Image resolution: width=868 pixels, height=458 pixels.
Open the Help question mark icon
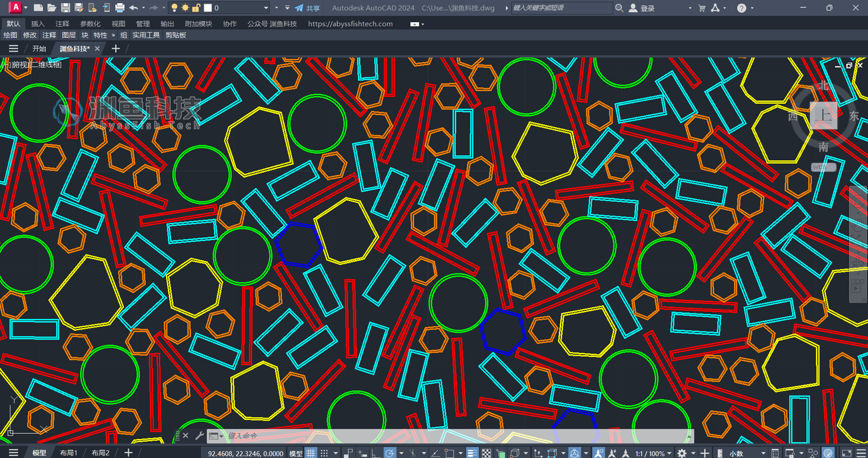tap(742, 8)
